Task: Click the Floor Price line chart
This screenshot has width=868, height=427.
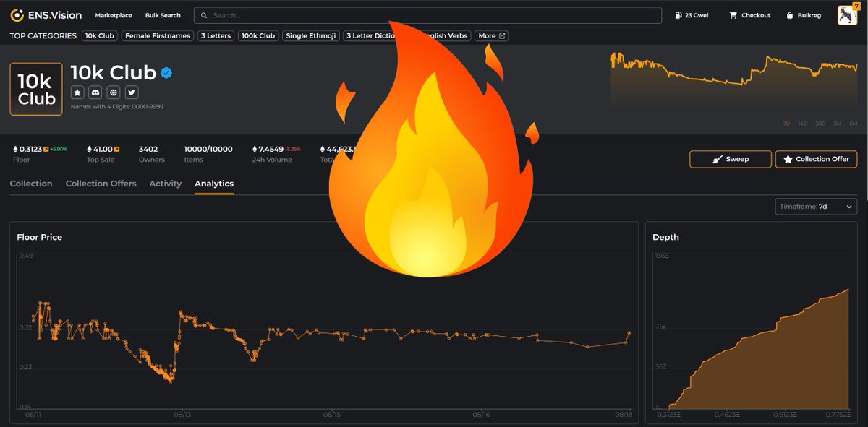Action: pyautogui.click(x=324, y=332)
